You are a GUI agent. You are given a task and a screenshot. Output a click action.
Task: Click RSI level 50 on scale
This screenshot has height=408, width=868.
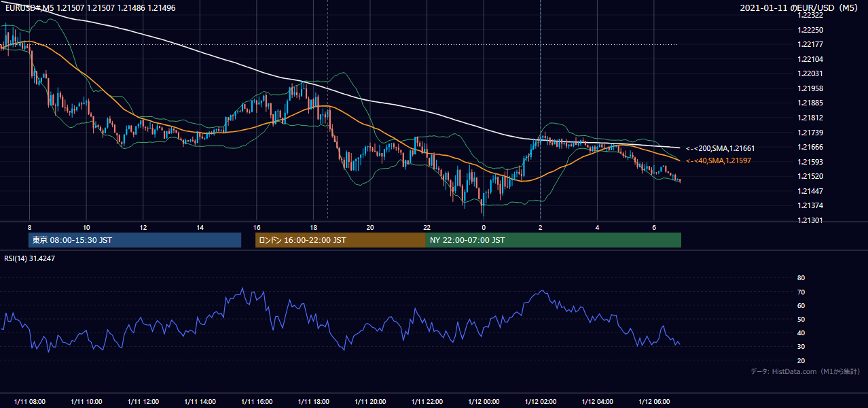801,319
